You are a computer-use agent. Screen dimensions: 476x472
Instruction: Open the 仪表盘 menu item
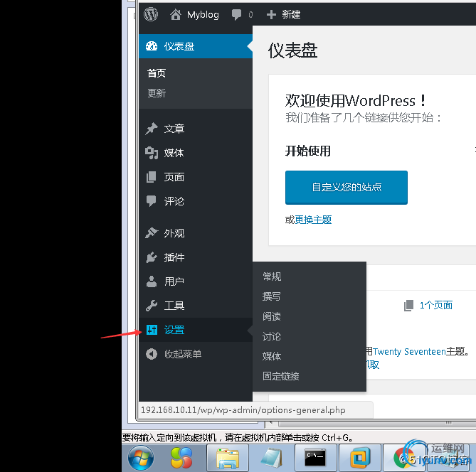pos(196,46)
